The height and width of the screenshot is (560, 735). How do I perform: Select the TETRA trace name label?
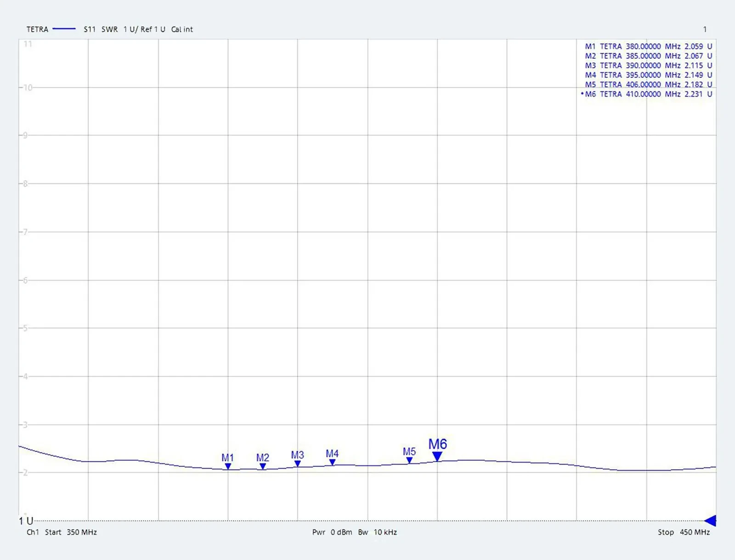tap(37, 29)
